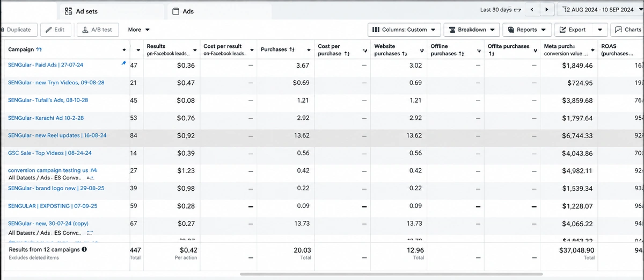
Task: Open SENGular - brand logo new campaign
Action: [56, 188]
